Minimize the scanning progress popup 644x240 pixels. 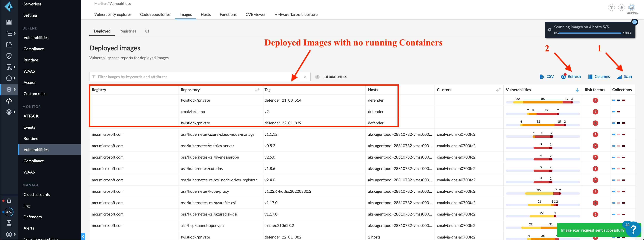click(634, 22)
